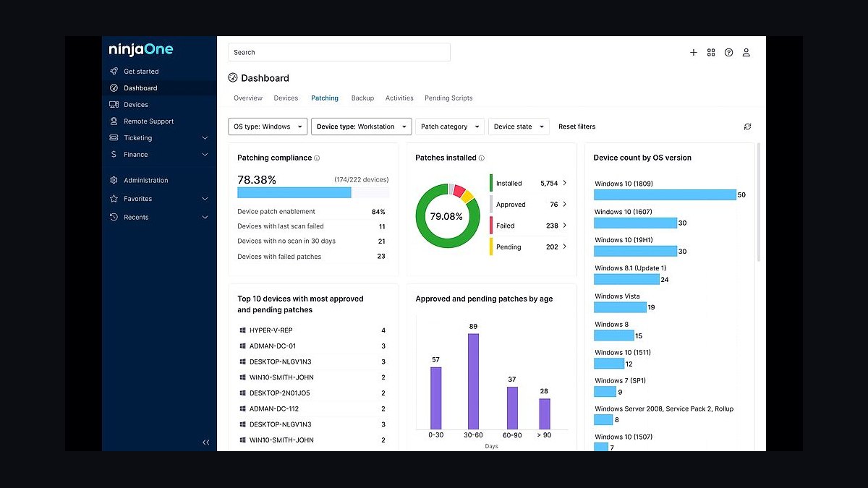Click Reset filters
Image resolution: width=868 pixels, height=488 pixels.
tap(576, 127)
